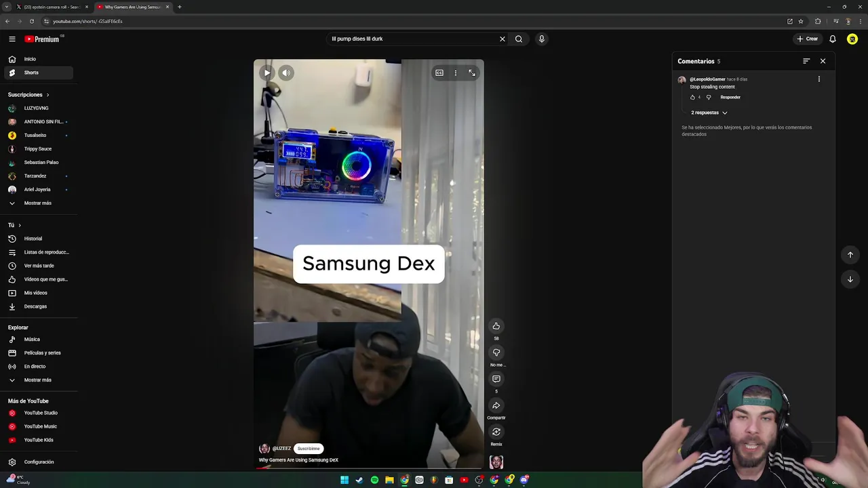868x488 pixels.
Task: Expand Explorar with Mostrar más
Action: (x=39, y=380)
